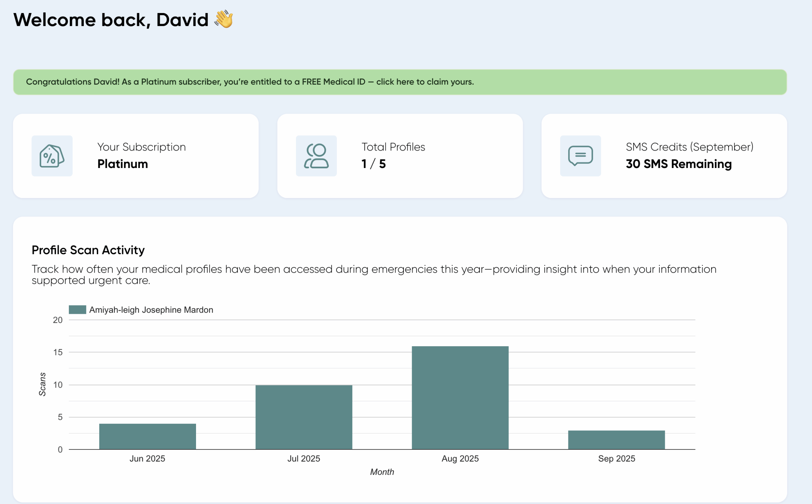Click the Jul 2025 scan bar

(304, 417)
